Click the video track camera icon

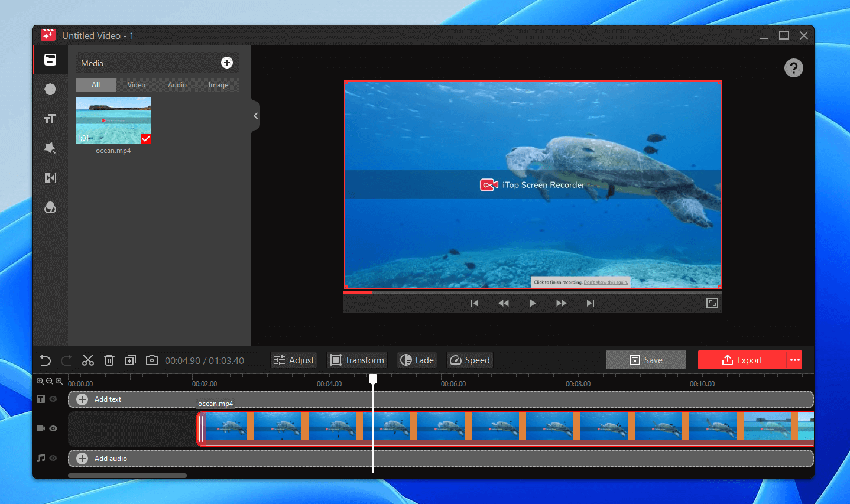pos(41,428)
